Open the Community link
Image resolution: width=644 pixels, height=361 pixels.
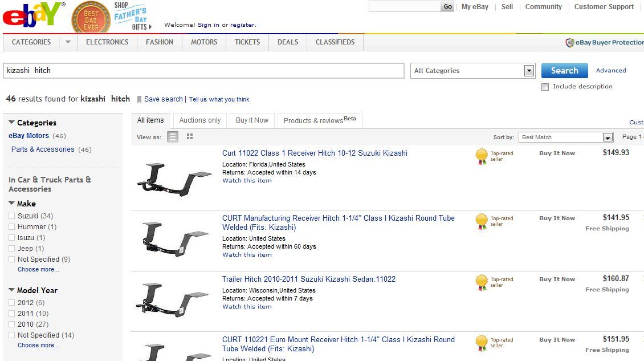[543, 7]
